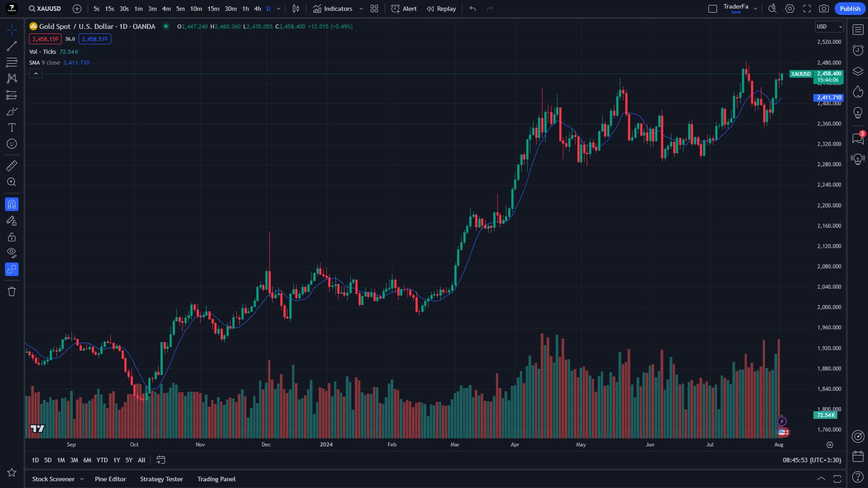Select the D daily timeframe
Viewport: 868px width, 488px height.
coord(269,9)
